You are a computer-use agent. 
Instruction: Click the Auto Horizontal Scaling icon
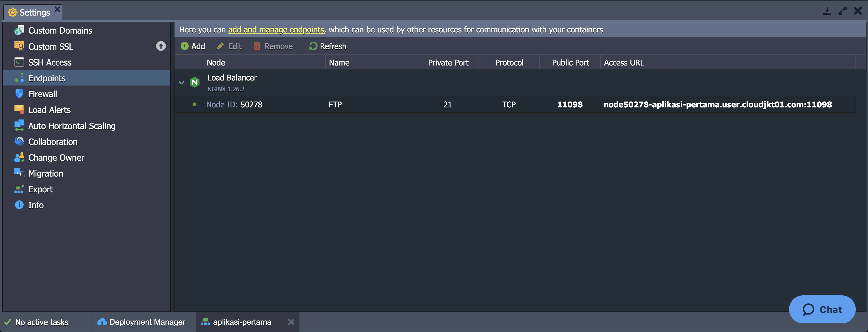[x=19, y=125]
